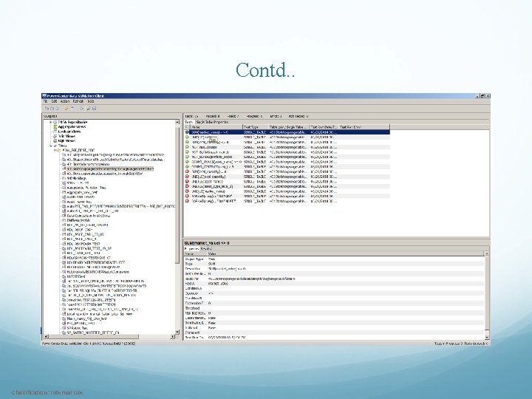Screen dimensions: 532x399
Task: Select Join Views in the Navigator
Action: click(x=66, y=136)
